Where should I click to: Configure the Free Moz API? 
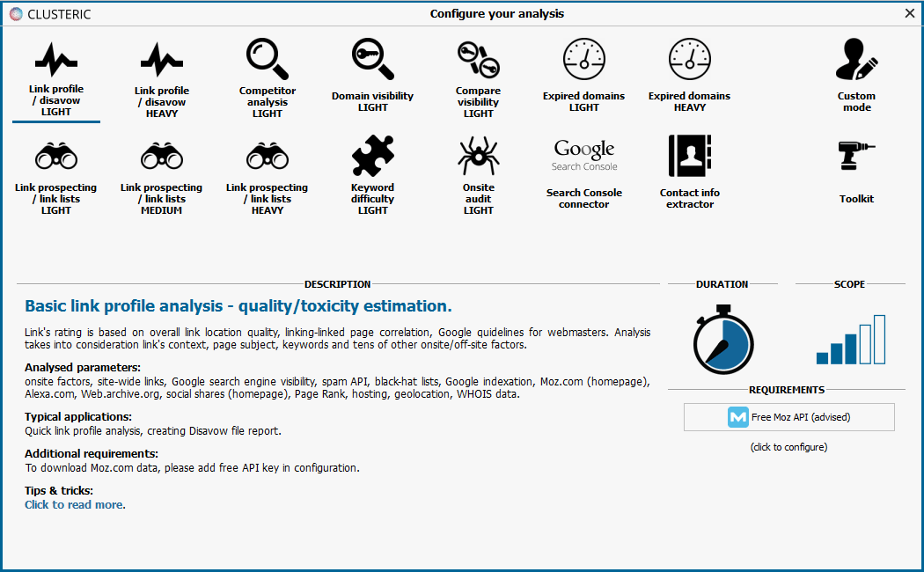(788, 416)
